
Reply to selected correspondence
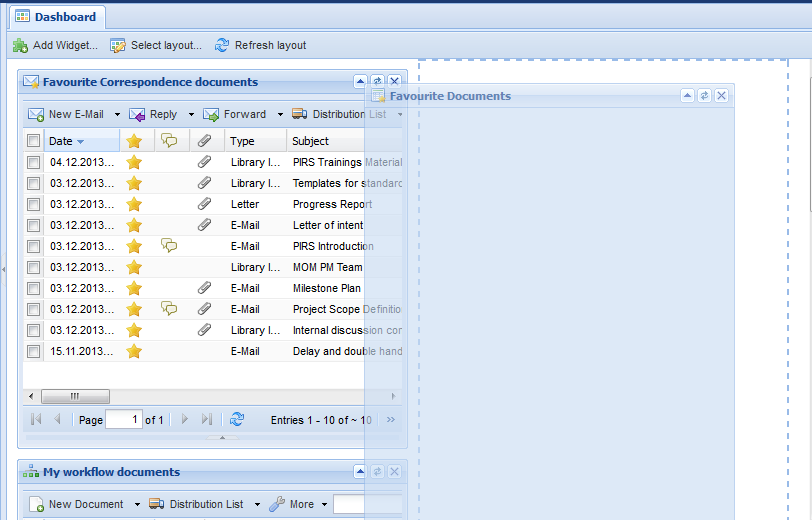click(153, 114)
